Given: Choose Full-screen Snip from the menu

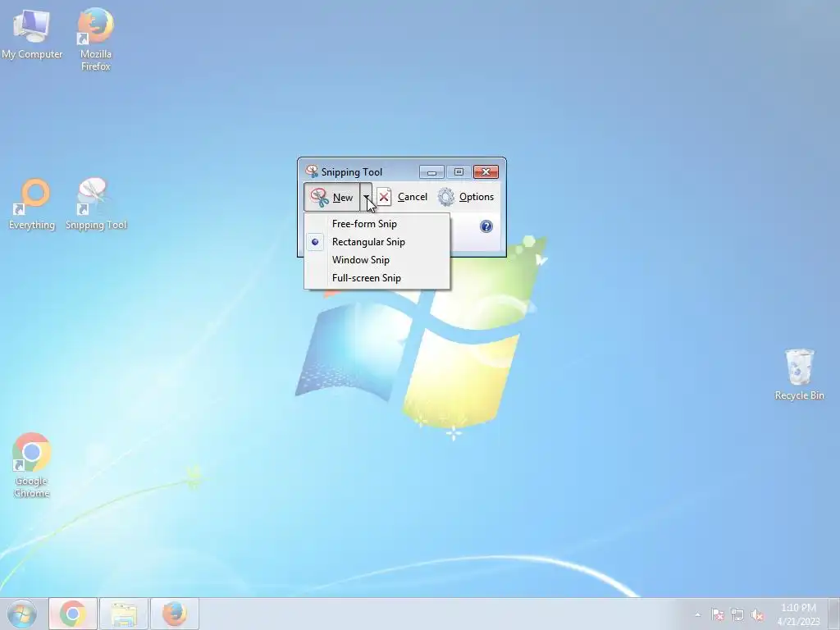Looking at the screenshot, I should pos(377,278).
